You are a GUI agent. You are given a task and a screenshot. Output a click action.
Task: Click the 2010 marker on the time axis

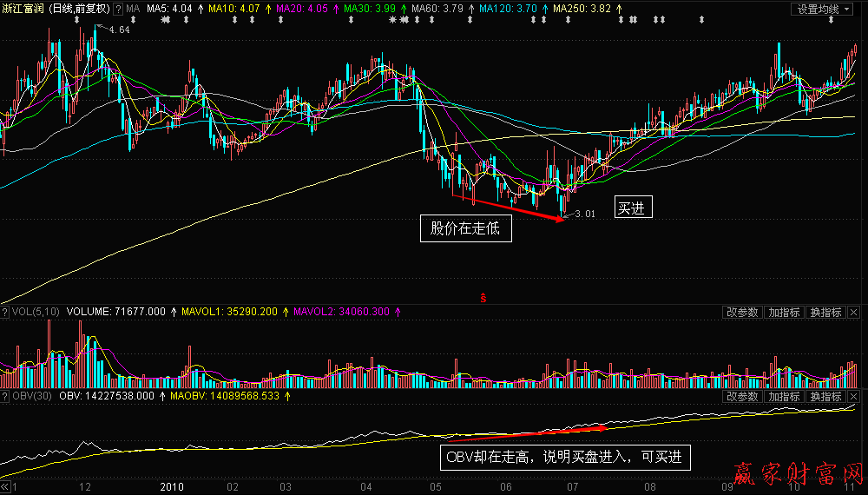tap(172, 488)
